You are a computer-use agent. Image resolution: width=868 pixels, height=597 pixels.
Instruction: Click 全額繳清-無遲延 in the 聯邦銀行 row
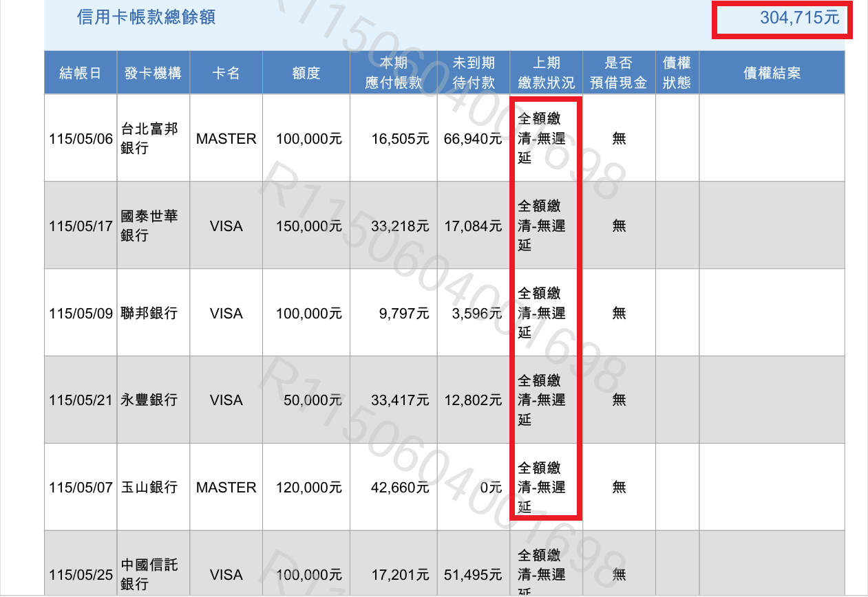541,313
